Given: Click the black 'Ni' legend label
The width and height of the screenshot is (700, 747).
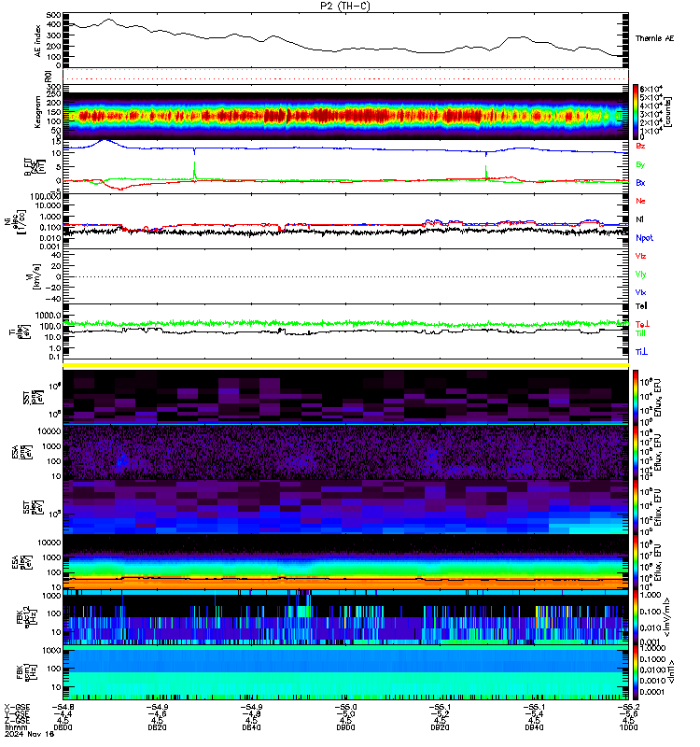Looking at the screenshot, I should (639, 219).
